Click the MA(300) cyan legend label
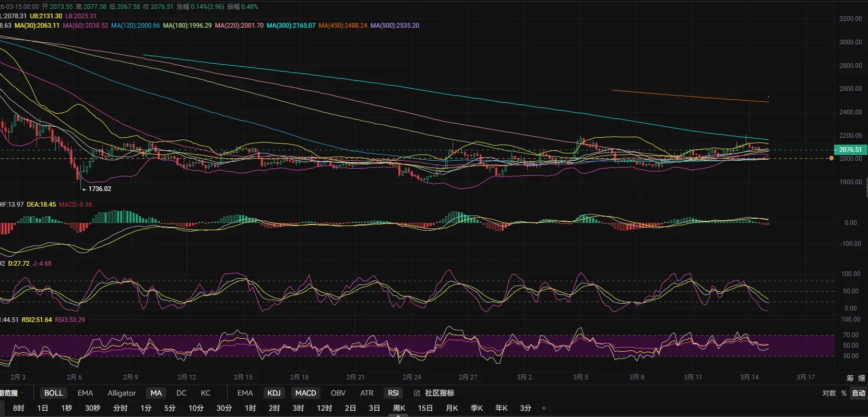 click(291, 26)
